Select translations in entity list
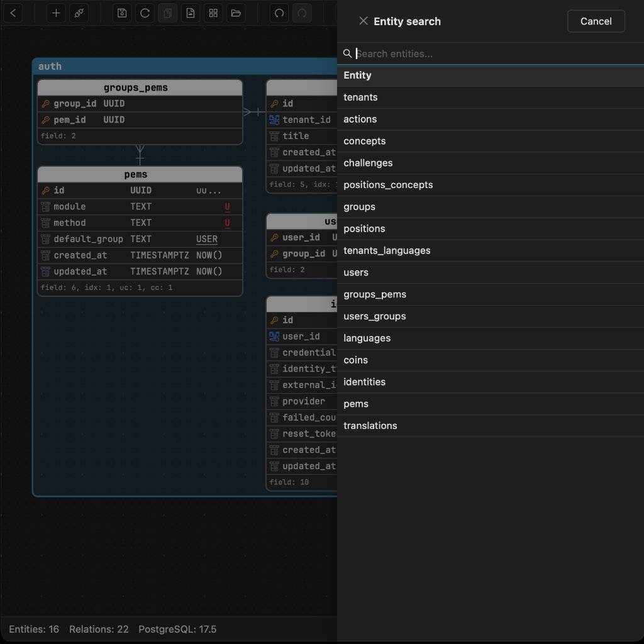This screenshot has width=644, height=644. tap(491, 426)
